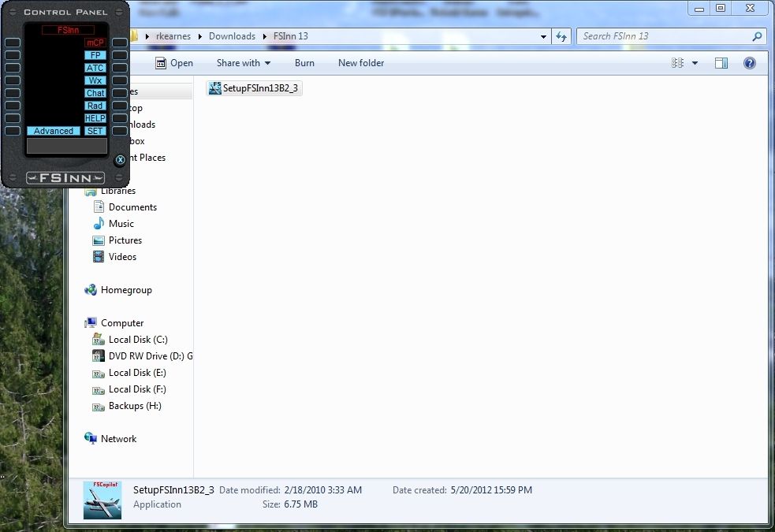Click the Application file type label

157,504
